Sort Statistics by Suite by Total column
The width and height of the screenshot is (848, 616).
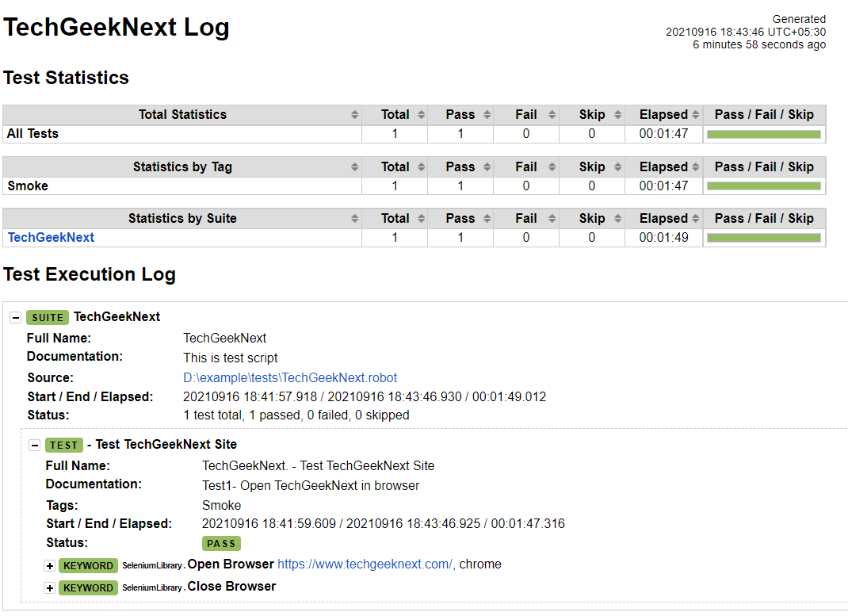[x=421, y=219]
